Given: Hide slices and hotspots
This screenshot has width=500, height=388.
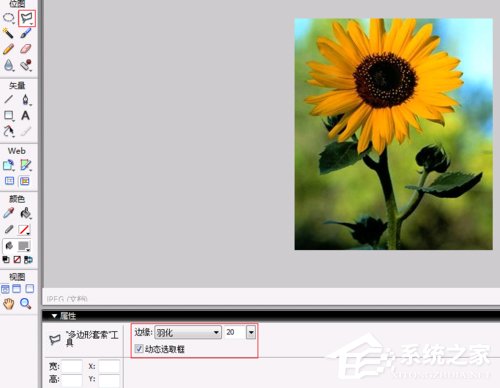Looking at the screenshot, I should click(9, 181).
